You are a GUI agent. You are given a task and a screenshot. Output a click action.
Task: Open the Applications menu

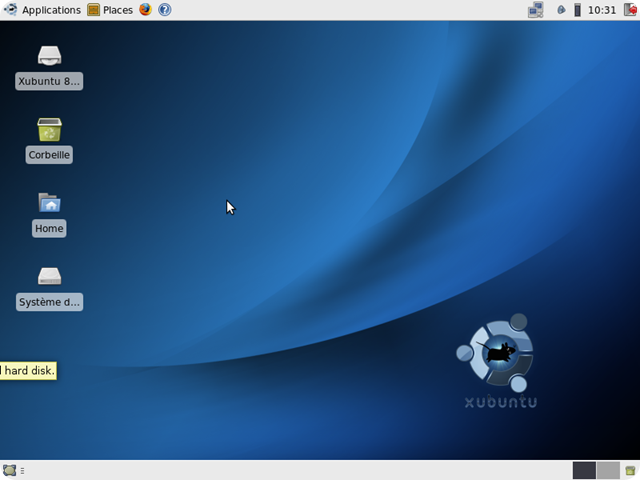pyautogui.click(x=42, y=10)
